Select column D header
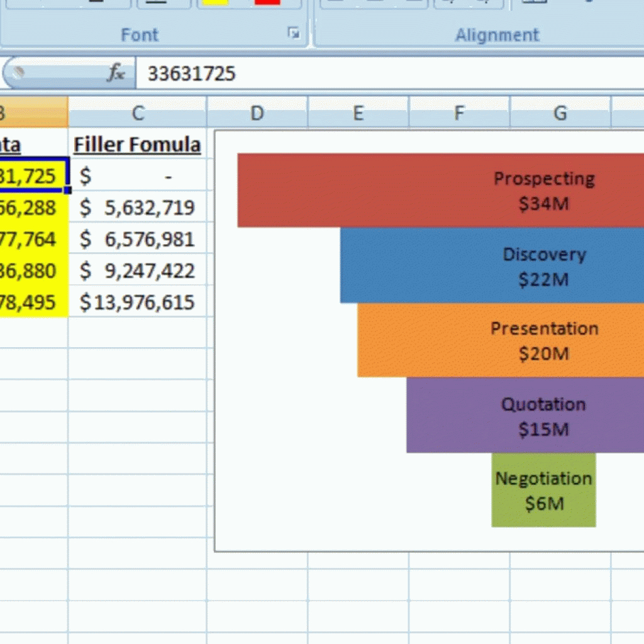This screenshot has width=644, height=644. (x=257, y=113)
